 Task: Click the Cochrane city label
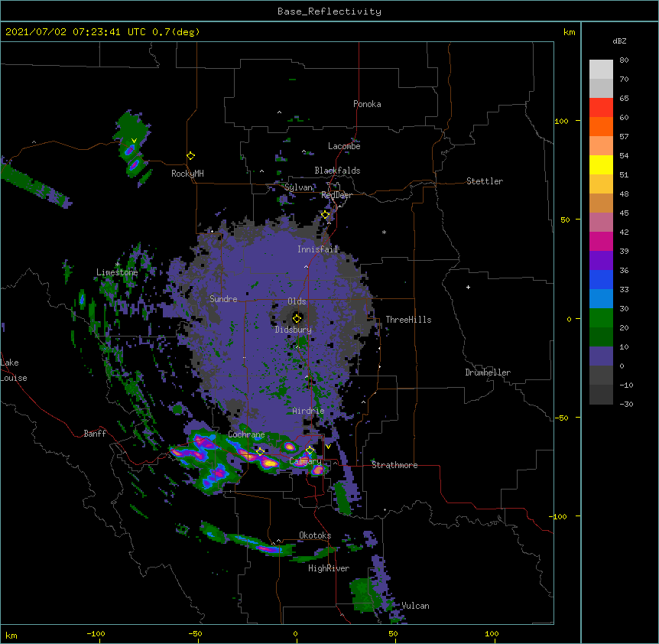point(246,434)
